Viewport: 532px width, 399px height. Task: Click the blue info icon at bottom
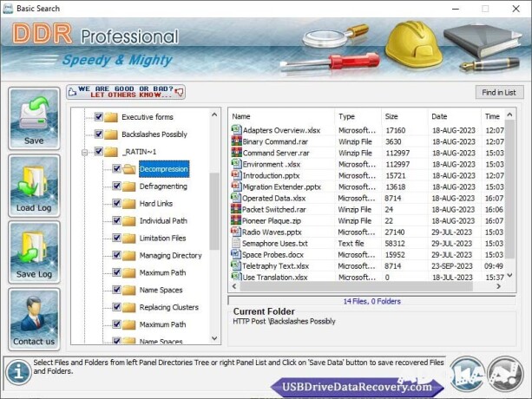18,371
